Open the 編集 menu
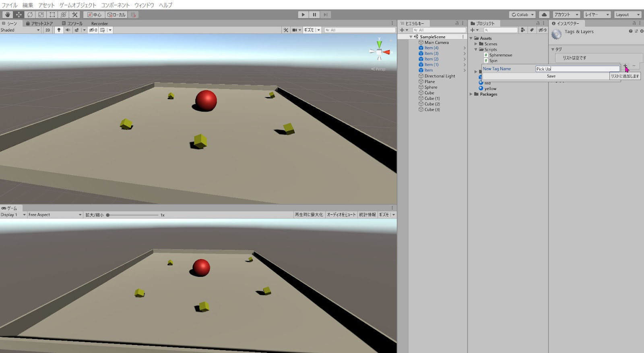The image size is (644, 353). 28,5
